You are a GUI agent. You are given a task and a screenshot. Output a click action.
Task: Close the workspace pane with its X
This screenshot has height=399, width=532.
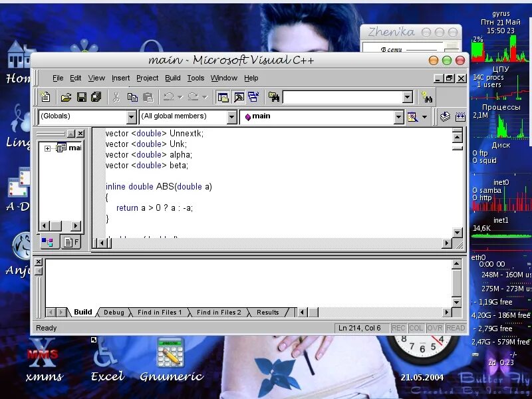[x=80, y=134]
